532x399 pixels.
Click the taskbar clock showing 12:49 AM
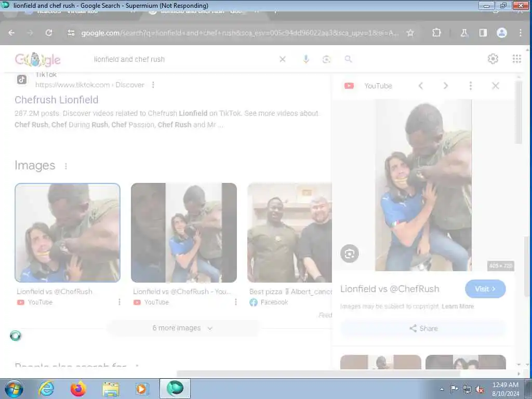point(506,389)
